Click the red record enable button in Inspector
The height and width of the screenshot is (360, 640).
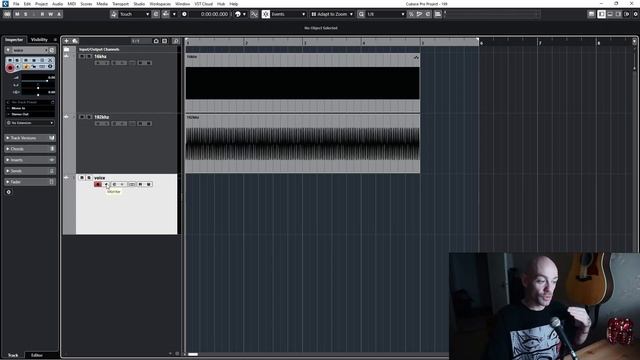[10, 68]
